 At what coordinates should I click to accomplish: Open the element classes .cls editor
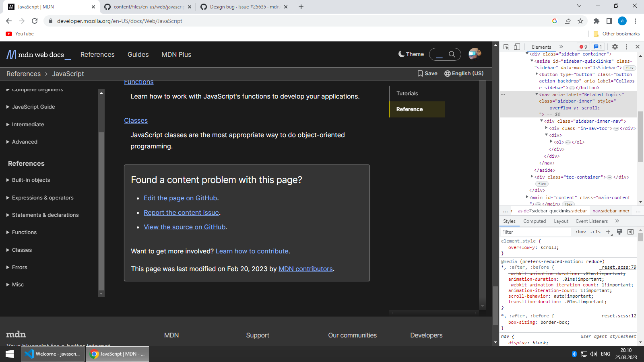[595, 232]
